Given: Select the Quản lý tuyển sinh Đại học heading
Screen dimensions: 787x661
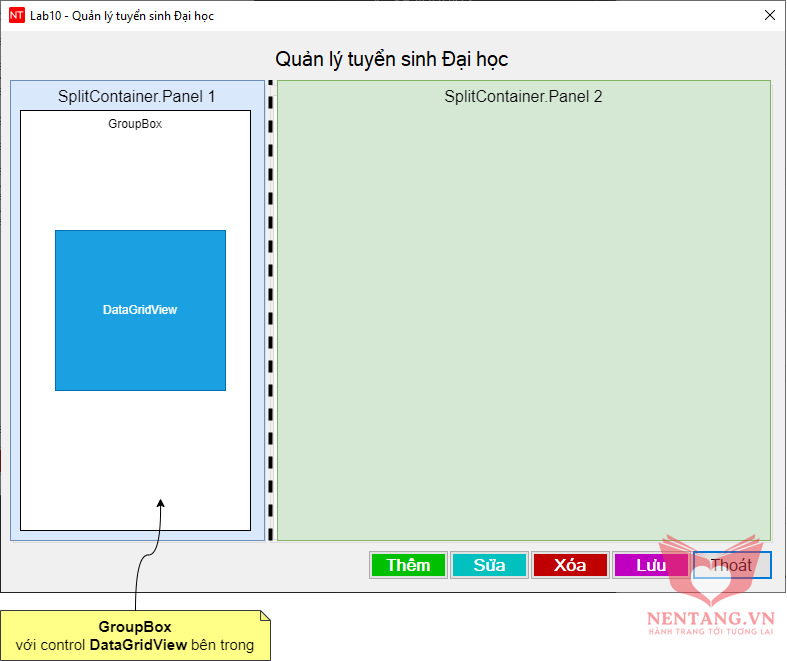Looking at the screenshot, I should (392, 60).
